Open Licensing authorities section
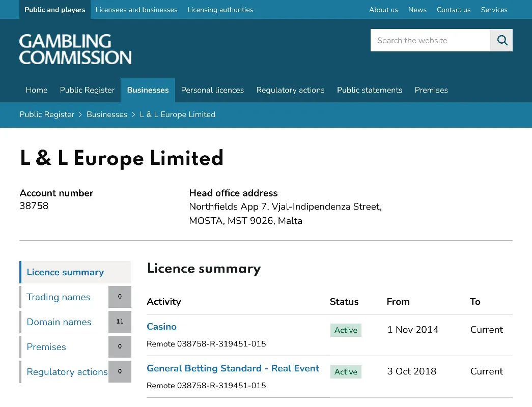This screenshot has width=532, height=407. (220, 10)
